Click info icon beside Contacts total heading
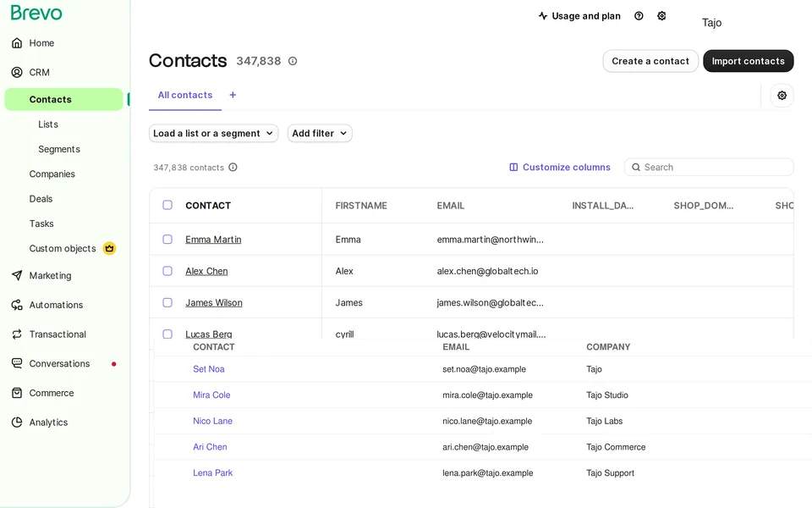 click(x=293, y=61)
